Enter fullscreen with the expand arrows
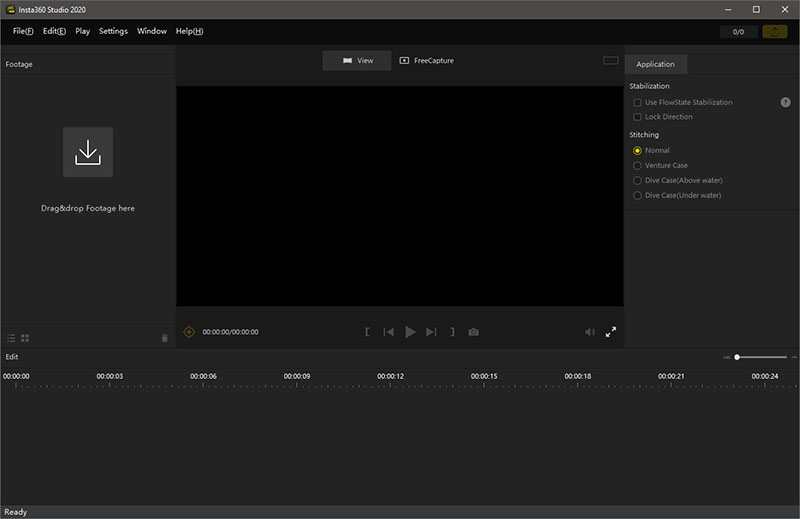Image resolution: width=800 pixels, height=519 pixels. pos(611,332)
